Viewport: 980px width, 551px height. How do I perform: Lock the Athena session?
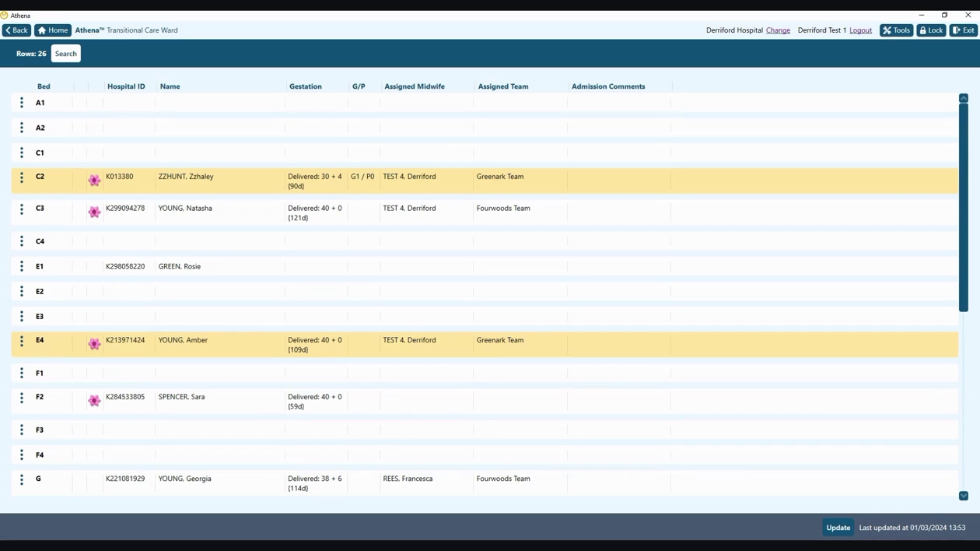click(x=931, y=30)
